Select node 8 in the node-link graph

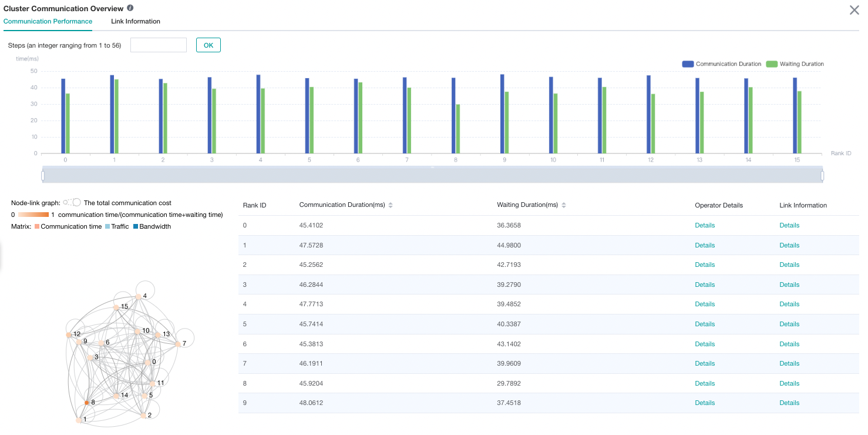[86, 403]
